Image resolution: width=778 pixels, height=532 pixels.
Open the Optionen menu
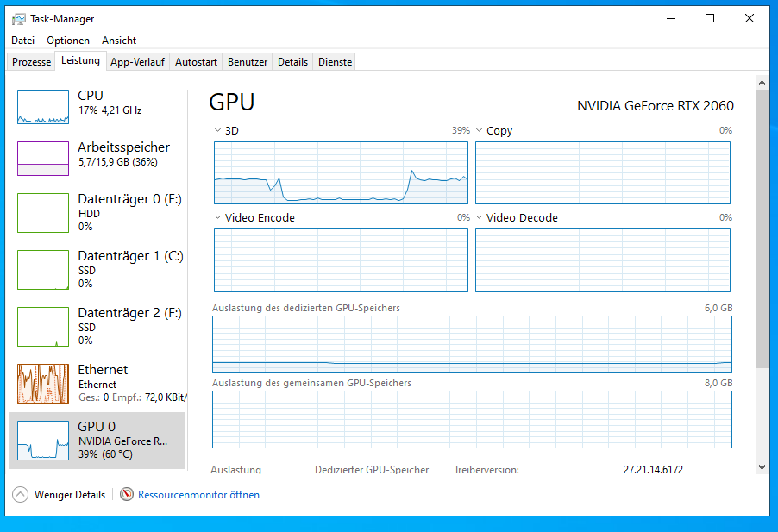pos(68,41)
